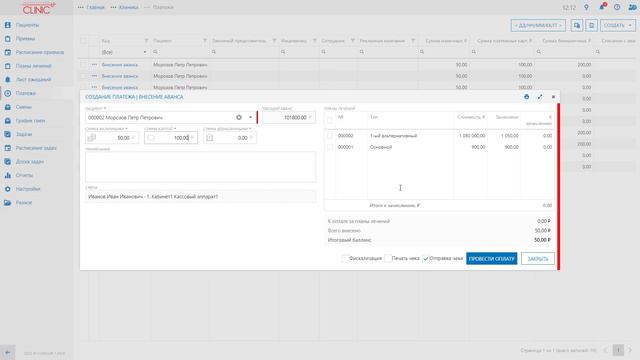This screenshot has height=360, width=640.
Task: Click the non-cash amount field showing 0.00
Action: (x=230, y=138)
